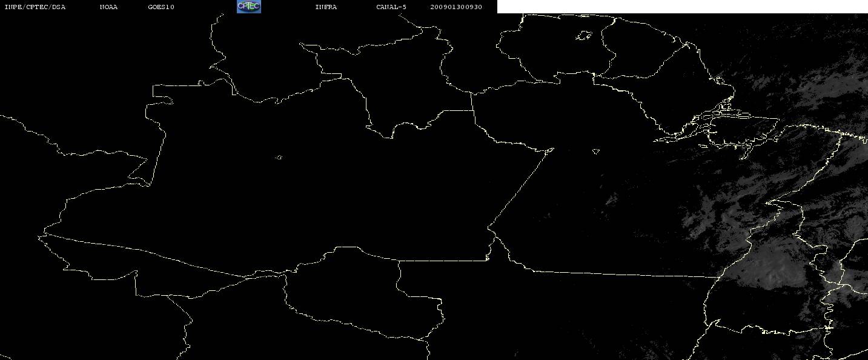Click the INPE/CPTEC/DSA header text
This screenshot has height=360, width=868.
[x=35, y=7]
